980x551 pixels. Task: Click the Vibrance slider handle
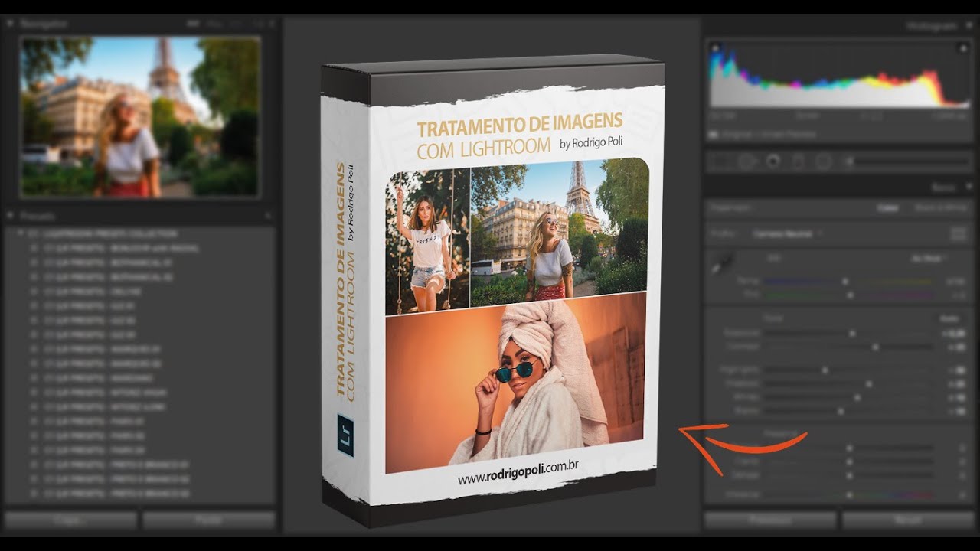coord(849,495)
